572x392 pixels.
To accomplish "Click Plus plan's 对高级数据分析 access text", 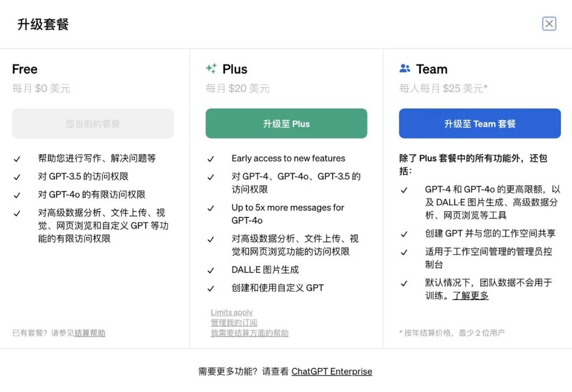I will [295, 245].
